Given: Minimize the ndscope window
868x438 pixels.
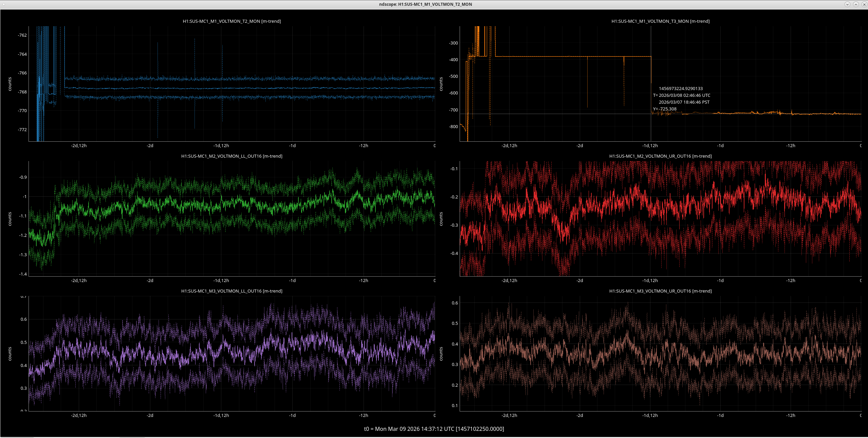Looking at the screenshot, I should tap(847, 4).
